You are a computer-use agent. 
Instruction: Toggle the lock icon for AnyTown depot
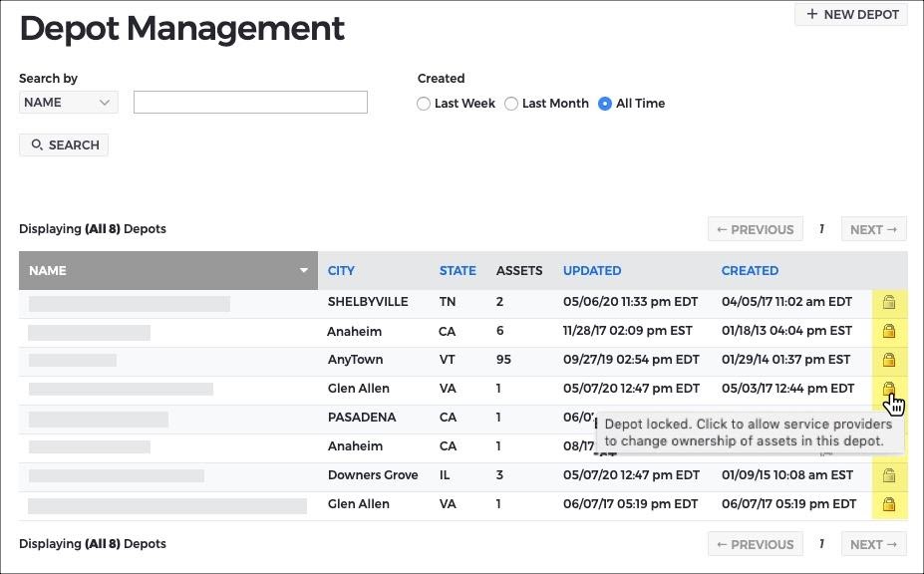[889, 360]
